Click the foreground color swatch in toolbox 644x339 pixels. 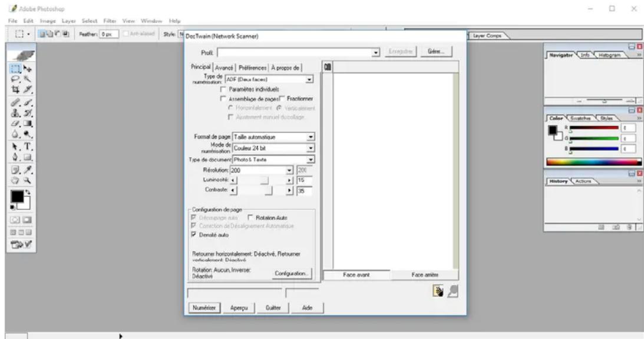pyautogui.click(x=17, y=197)
